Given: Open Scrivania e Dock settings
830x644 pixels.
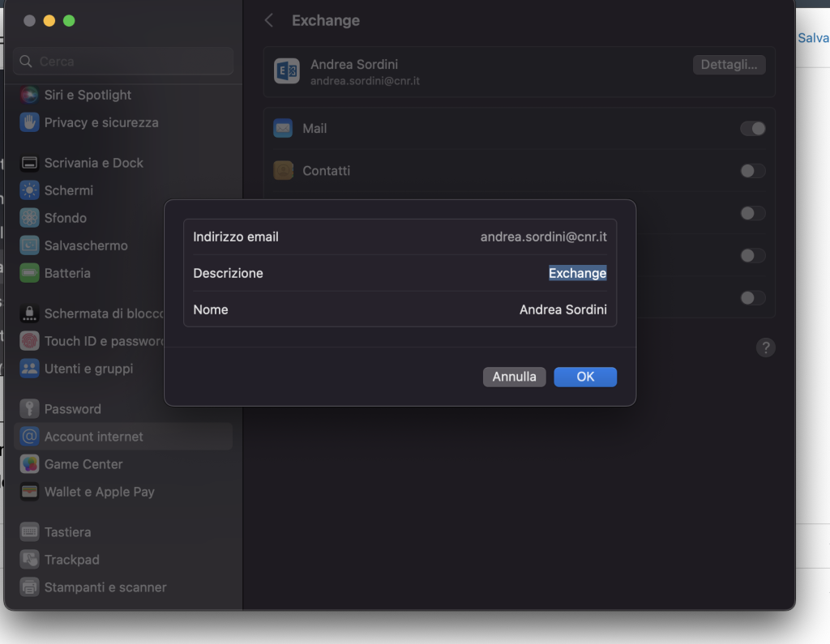Looking at the screenshot, I should point(94,163).
